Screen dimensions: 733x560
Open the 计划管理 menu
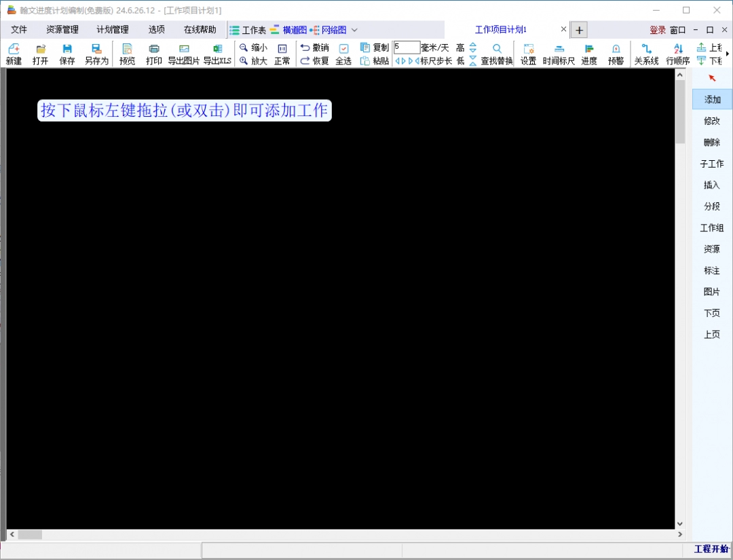click(x=113, y=29)
